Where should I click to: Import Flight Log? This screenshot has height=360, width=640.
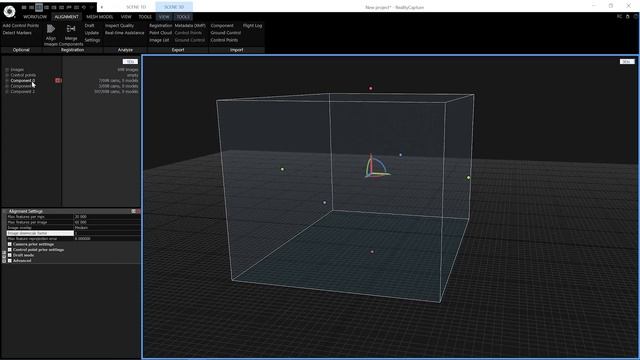pos(252,25)
